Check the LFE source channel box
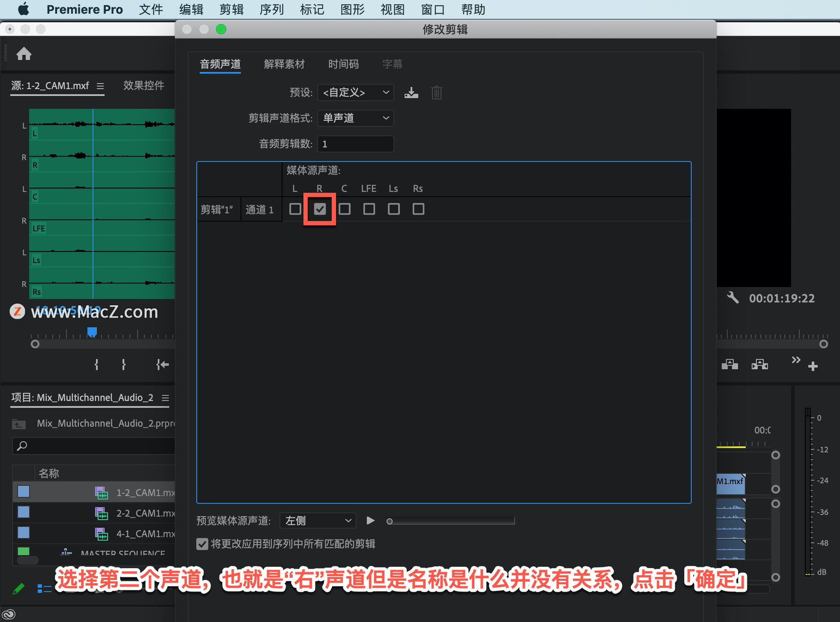 (x=369, y=209)
